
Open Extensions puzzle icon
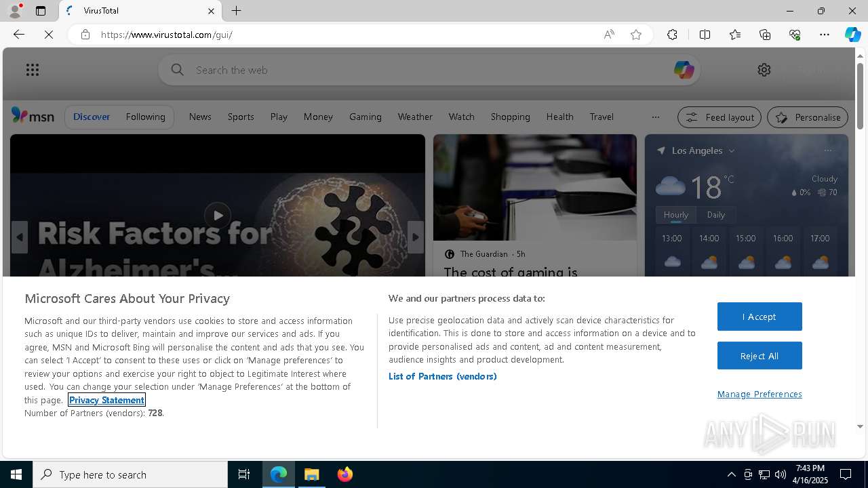672,35
